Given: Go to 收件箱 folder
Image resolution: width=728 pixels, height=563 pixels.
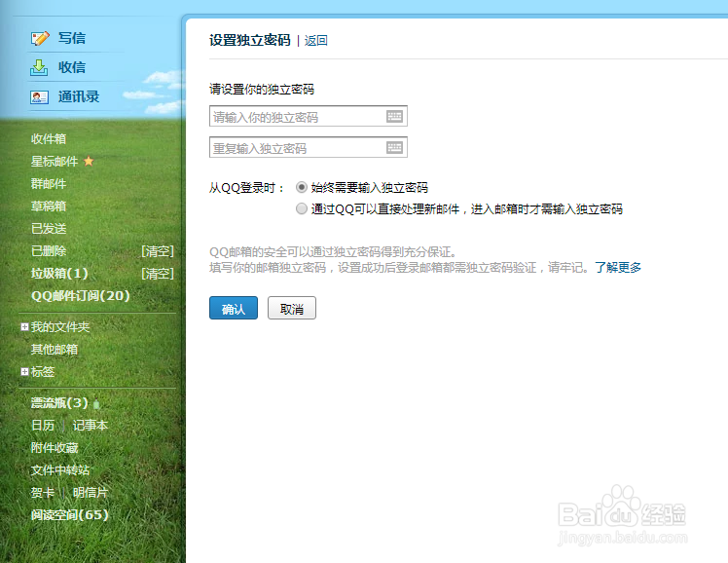Looking at the screenshot, I should (x=49, y=139).
